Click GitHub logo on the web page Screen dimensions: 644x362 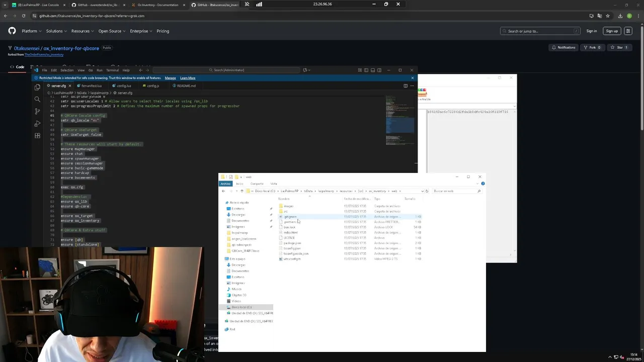[12, 31]
